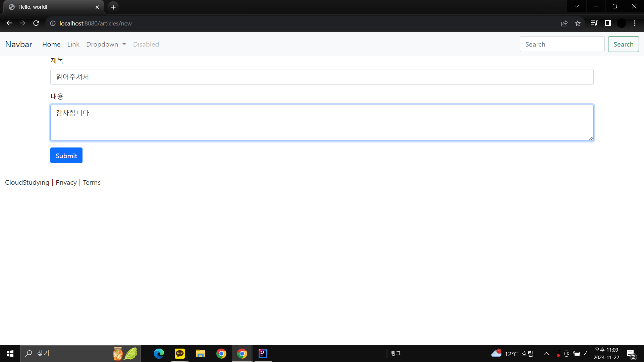The width and height of the screenshot is (644, 362).
Task: Open the Privacy footer link
Action: tap(66, 182)
